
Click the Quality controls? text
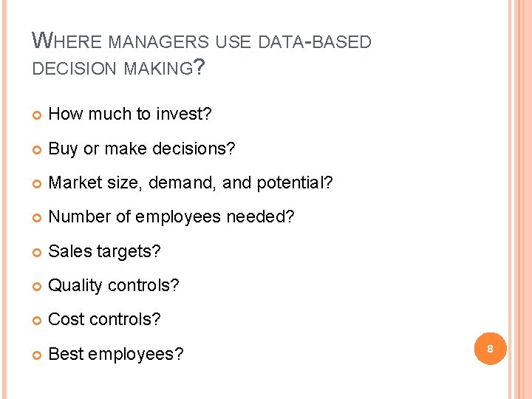pos(113,286)
